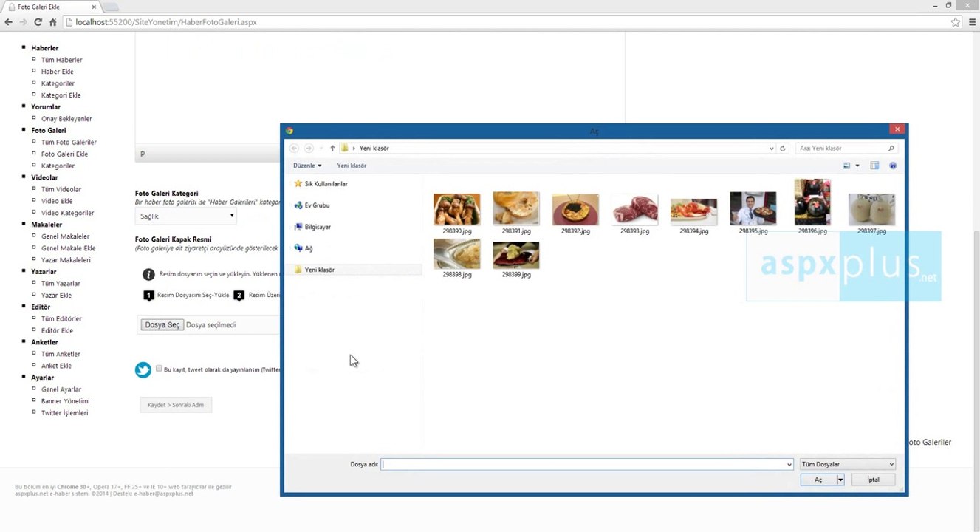Select the 298393.jpg thumbnail

pos(634,210)
